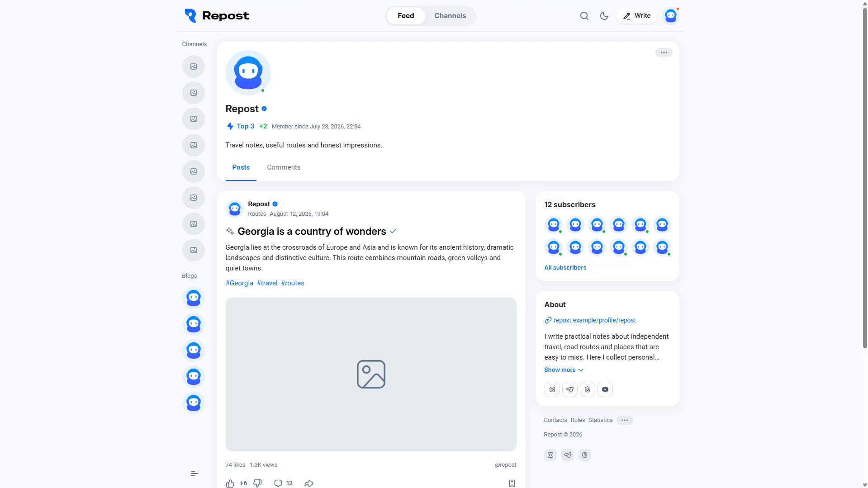Open the Posts tab on profile
This screenshot has width=868, height=488.
pyautogui.click(x=241, y=167)
